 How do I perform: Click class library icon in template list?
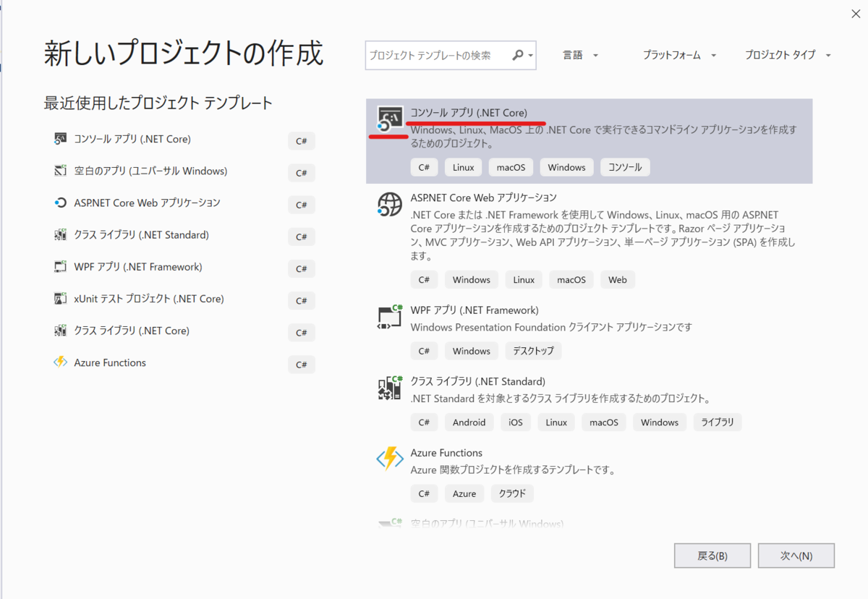[389, 388]
